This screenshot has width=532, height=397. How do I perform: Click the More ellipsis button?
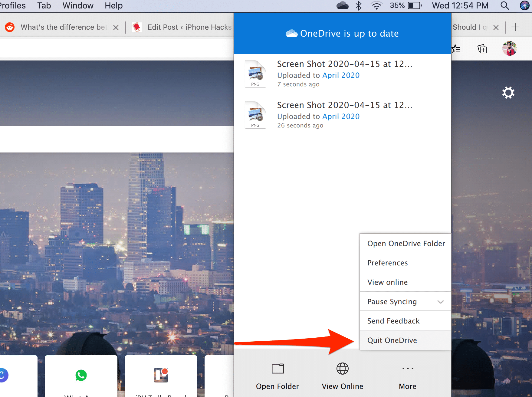pyautogui.click(x=408, y=376)
